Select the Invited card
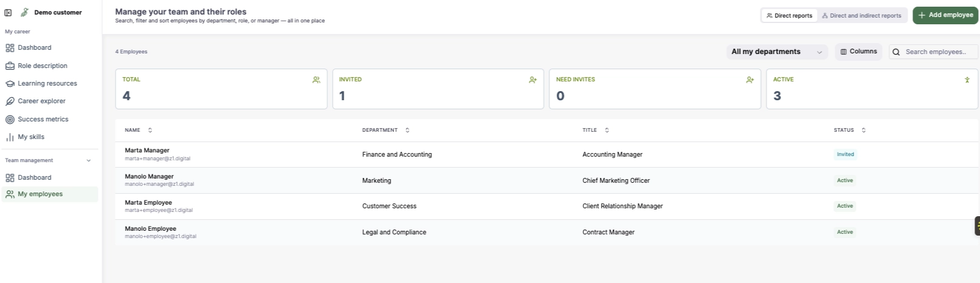The height and width of the screenshot is (283, 980). coord(438,89)
